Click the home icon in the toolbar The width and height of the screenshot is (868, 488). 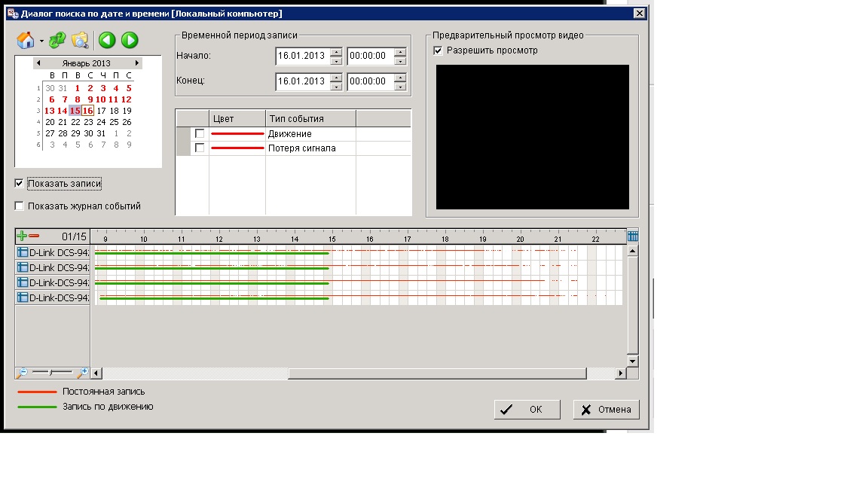pyautogui.click(x=26, y=40)
